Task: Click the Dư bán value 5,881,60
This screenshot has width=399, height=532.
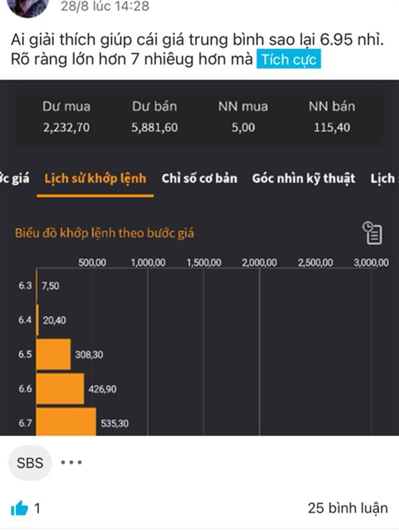Action: tap(154, 128)
